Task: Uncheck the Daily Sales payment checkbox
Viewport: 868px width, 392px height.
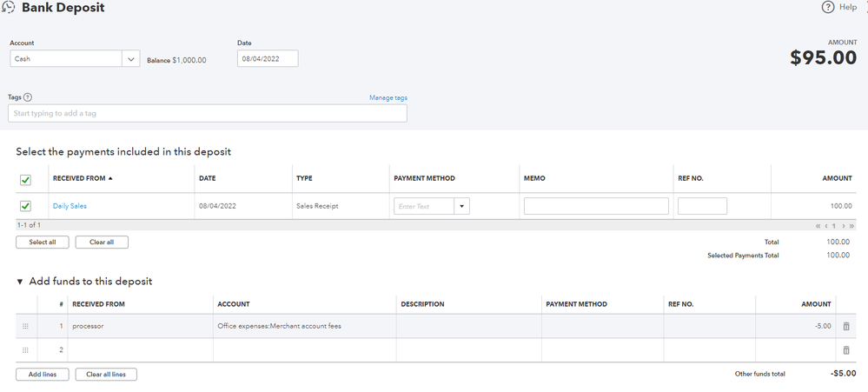Action: (25, 206)
